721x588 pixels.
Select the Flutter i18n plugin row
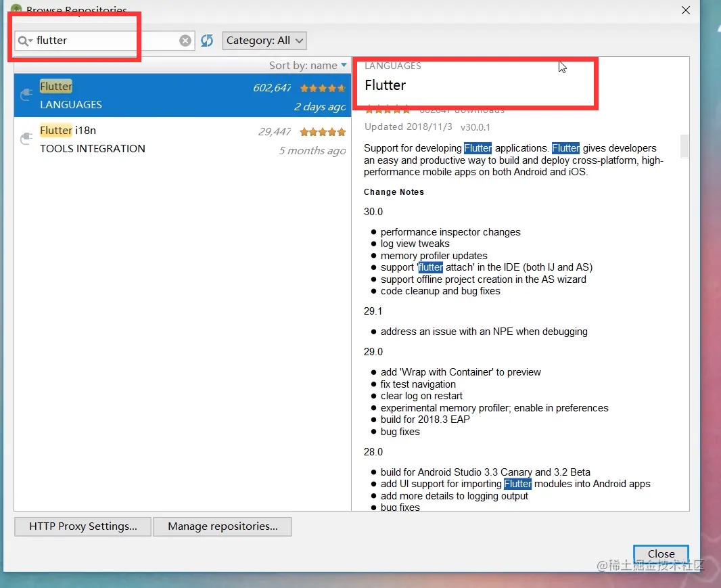coord(183,139)
